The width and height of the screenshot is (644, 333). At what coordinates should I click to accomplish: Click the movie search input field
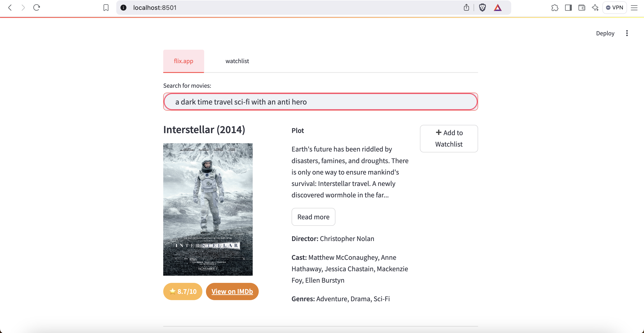[320, 102]
